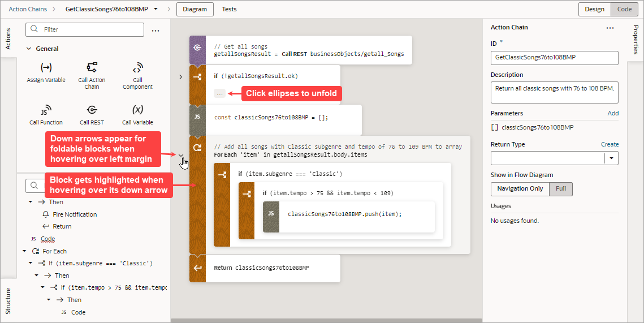This screenshot has height=323, width=644.
Task: Select the bottom Code leaf in tree
Action: coord(78,312)
